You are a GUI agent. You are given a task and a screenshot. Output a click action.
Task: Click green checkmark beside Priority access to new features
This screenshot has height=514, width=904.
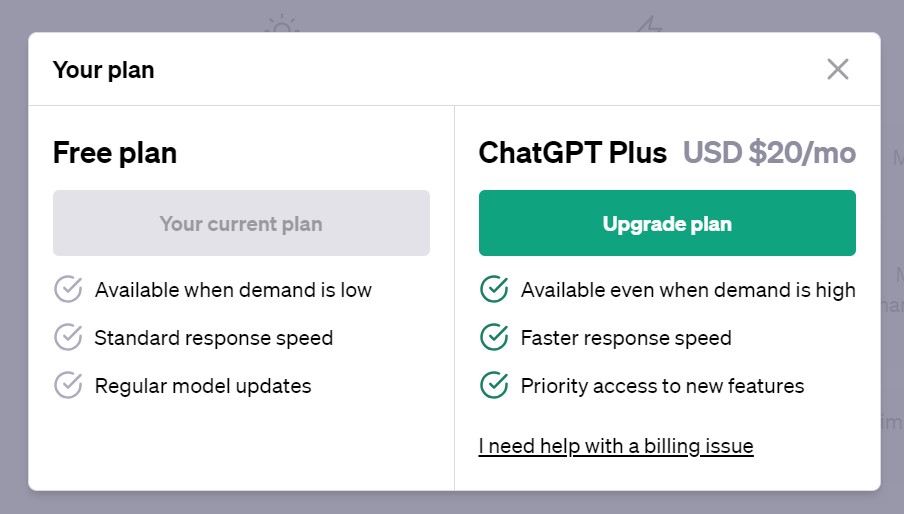click(x=494, y=385)
